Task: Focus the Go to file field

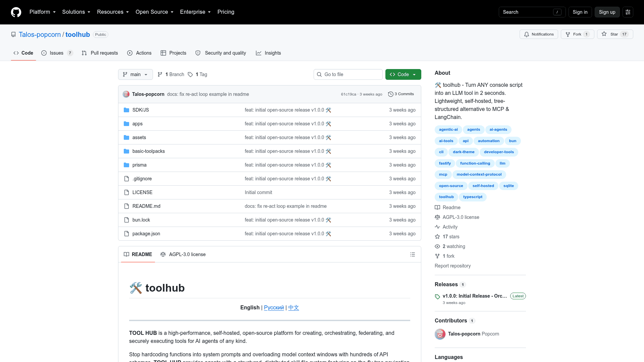Action: (348, 74)
